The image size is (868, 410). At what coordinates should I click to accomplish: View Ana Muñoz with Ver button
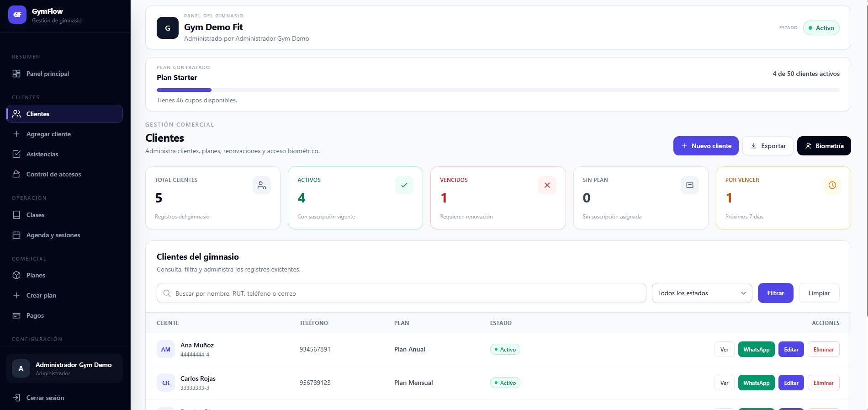[725, 350]
